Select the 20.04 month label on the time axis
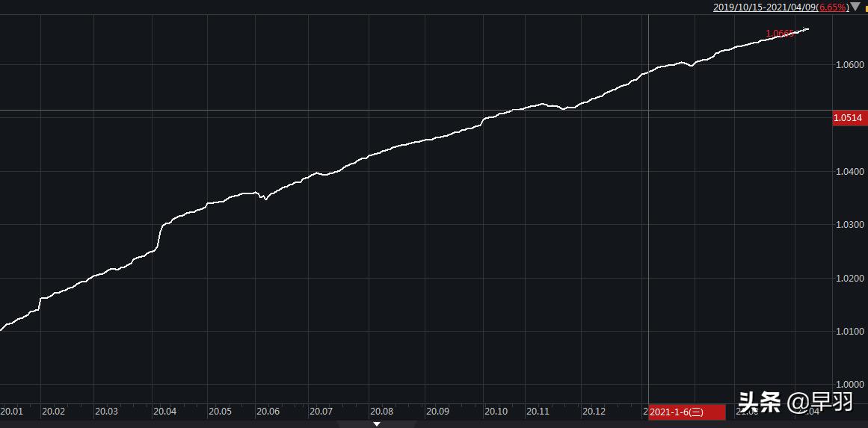This screenshot has width=868, height=428. [165, 412]
